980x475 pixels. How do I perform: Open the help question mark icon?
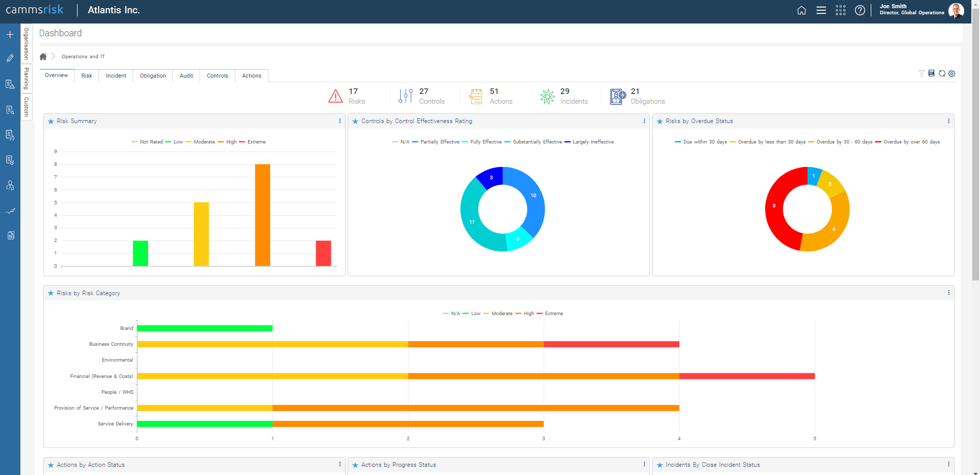tap(860, 10)
